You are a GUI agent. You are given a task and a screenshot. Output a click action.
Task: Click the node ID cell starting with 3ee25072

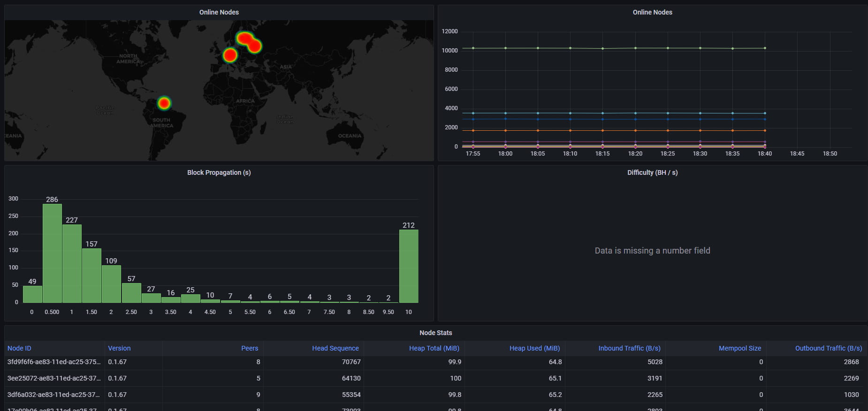(54, 378)
